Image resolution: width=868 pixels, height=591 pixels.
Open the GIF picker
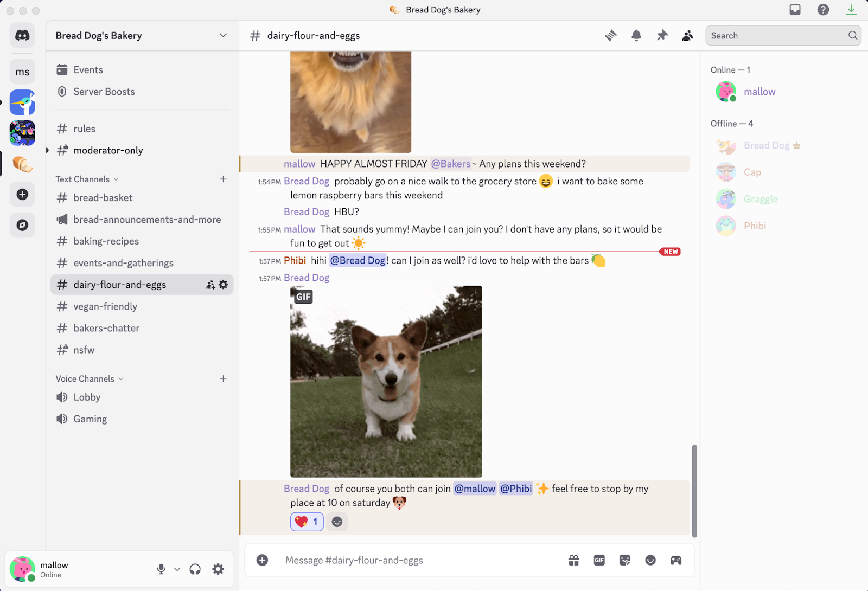pos(599,560)
